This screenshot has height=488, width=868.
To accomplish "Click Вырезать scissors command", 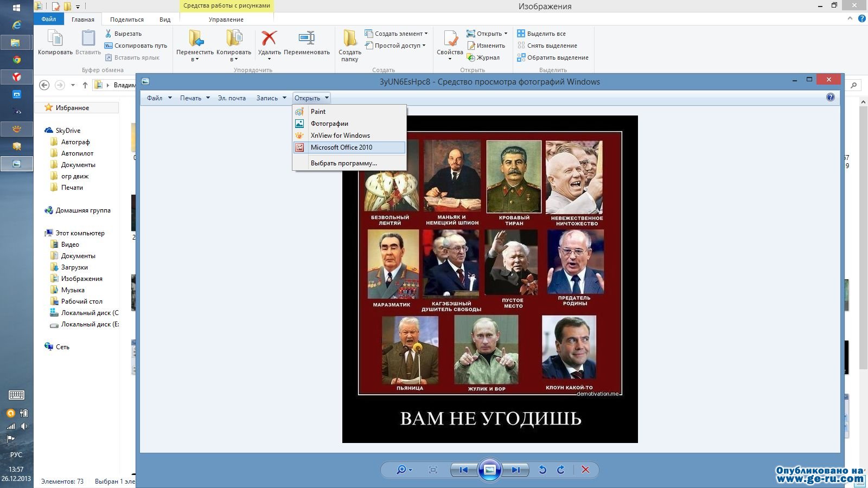I will (x=123, y=34).
